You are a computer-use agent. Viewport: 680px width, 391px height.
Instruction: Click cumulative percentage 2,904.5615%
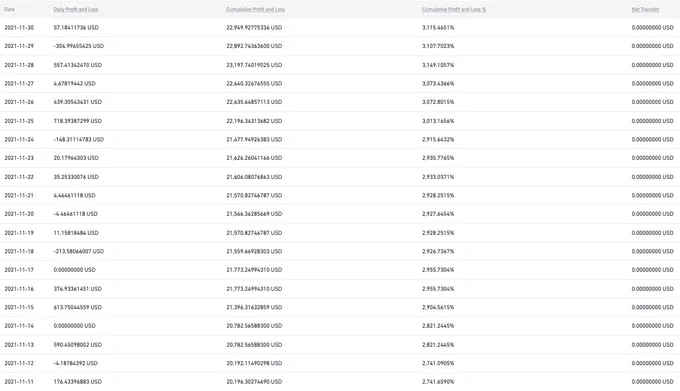438,307
